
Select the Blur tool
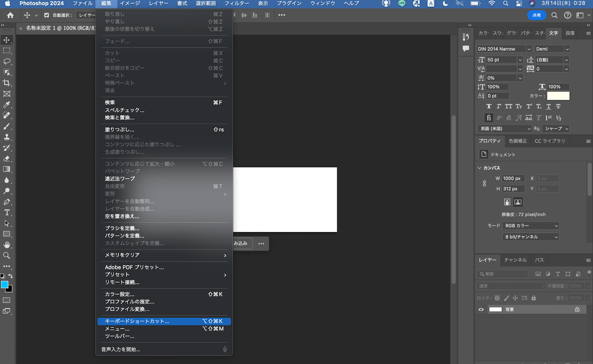pos(7,180)
